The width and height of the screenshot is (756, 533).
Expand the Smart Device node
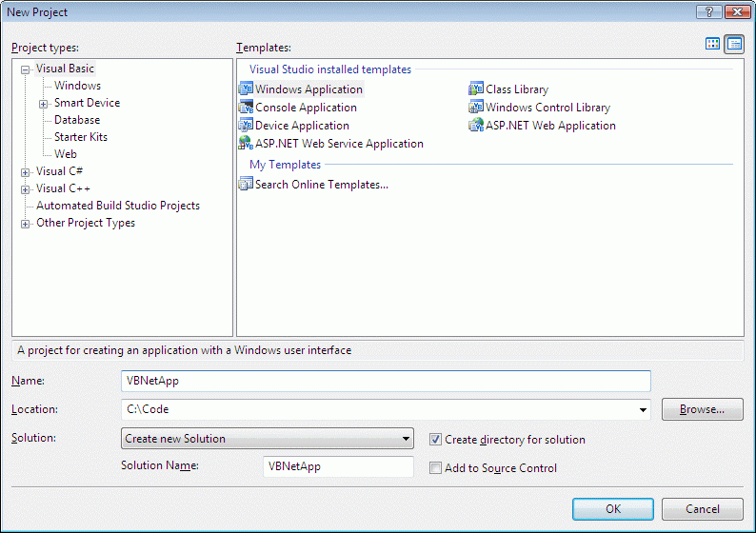44,104
